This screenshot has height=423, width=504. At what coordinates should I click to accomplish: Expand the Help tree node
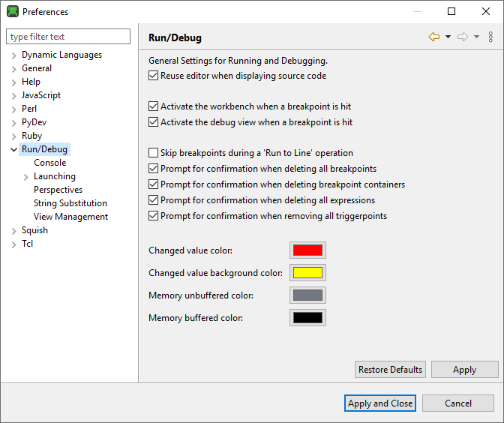coord(13,82)
